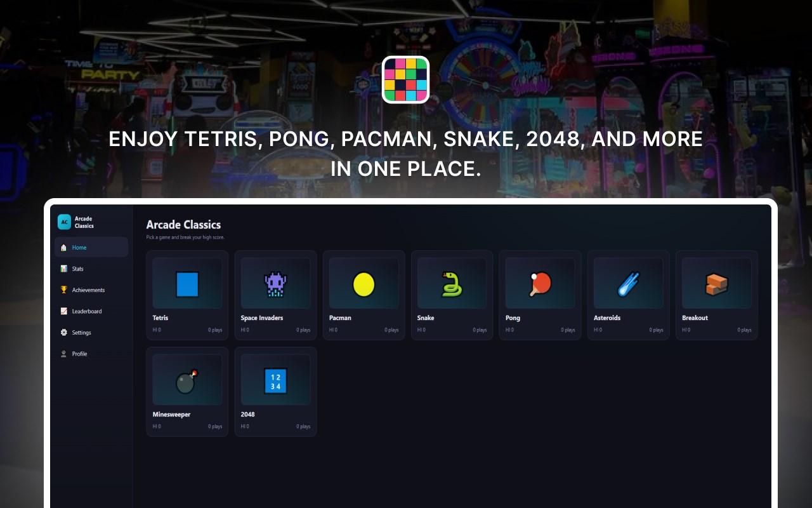Click the Settings gear icon

click(63, 333)
